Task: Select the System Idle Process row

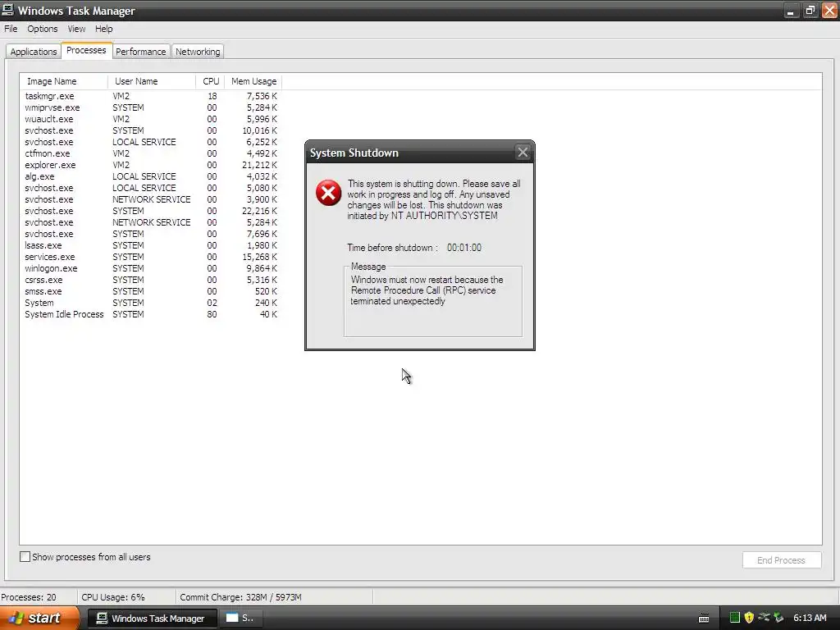Action: tap(151, 314)
